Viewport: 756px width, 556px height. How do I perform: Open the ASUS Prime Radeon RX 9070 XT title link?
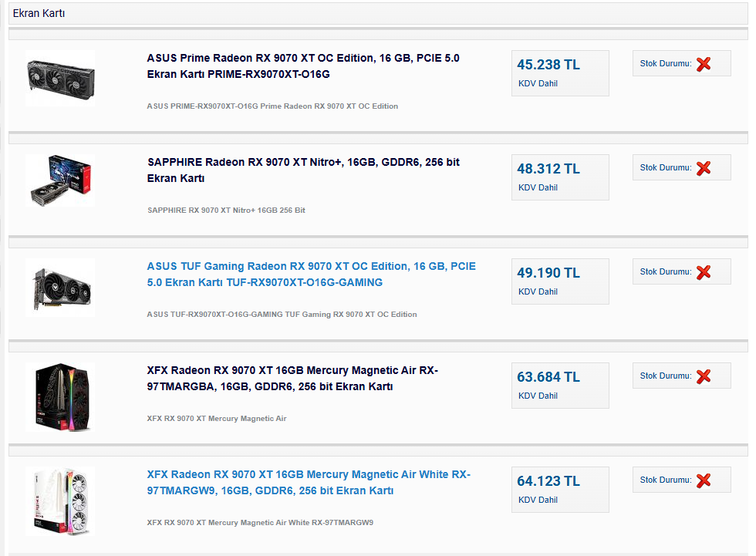[302, 66]
